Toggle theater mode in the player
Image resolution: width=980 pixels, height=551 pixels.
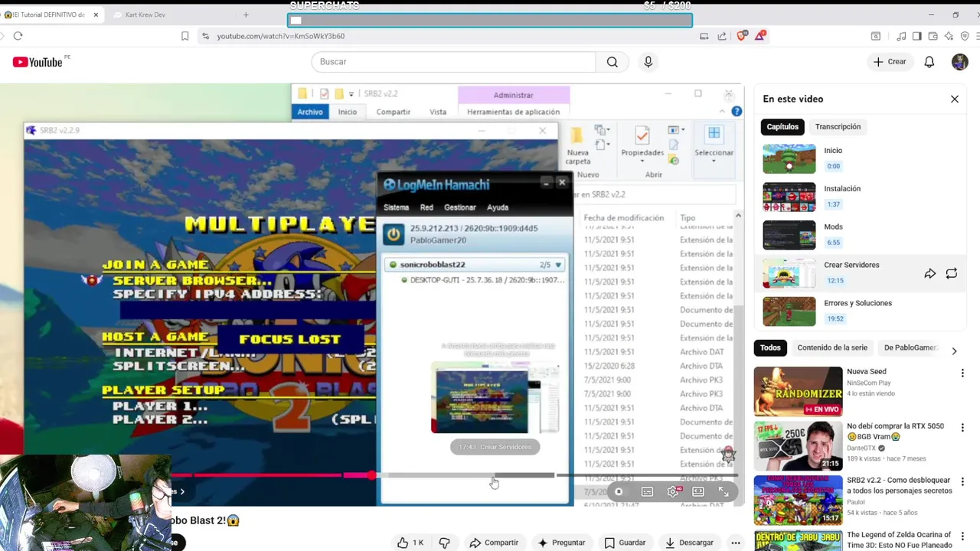coord(698,492)
